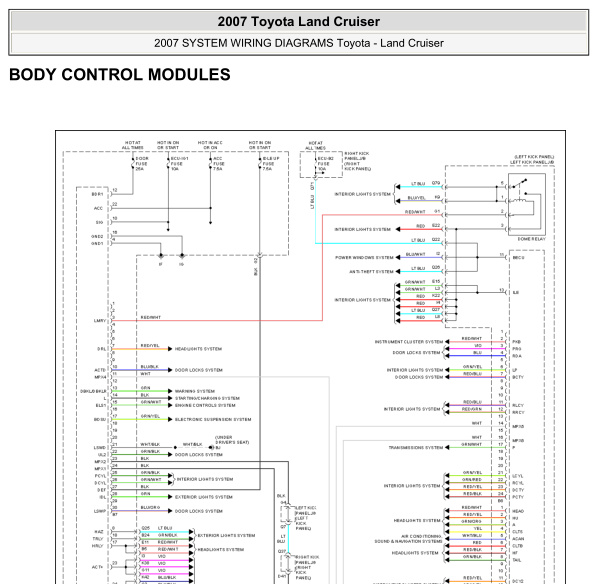
Task: Click the "ECU-B2 FUSE 10A" label
Action: click(x=326, y=164)
